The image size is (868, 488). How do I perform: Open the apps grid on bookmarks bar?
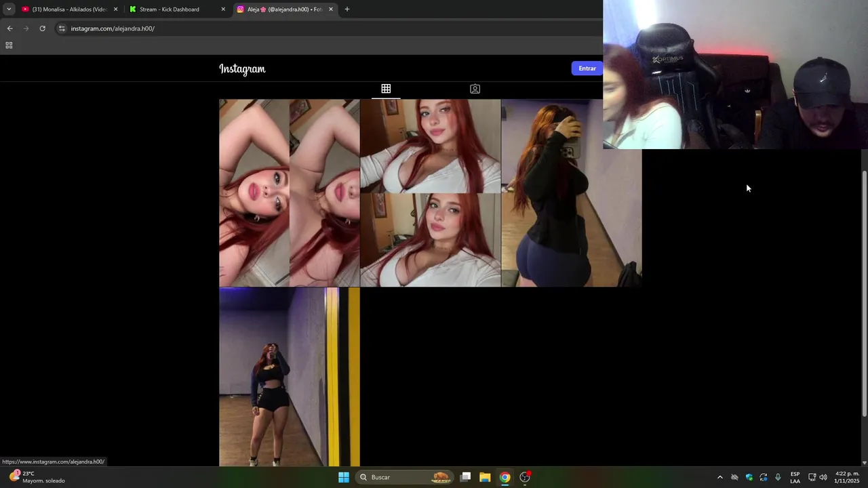coord(9,45)
